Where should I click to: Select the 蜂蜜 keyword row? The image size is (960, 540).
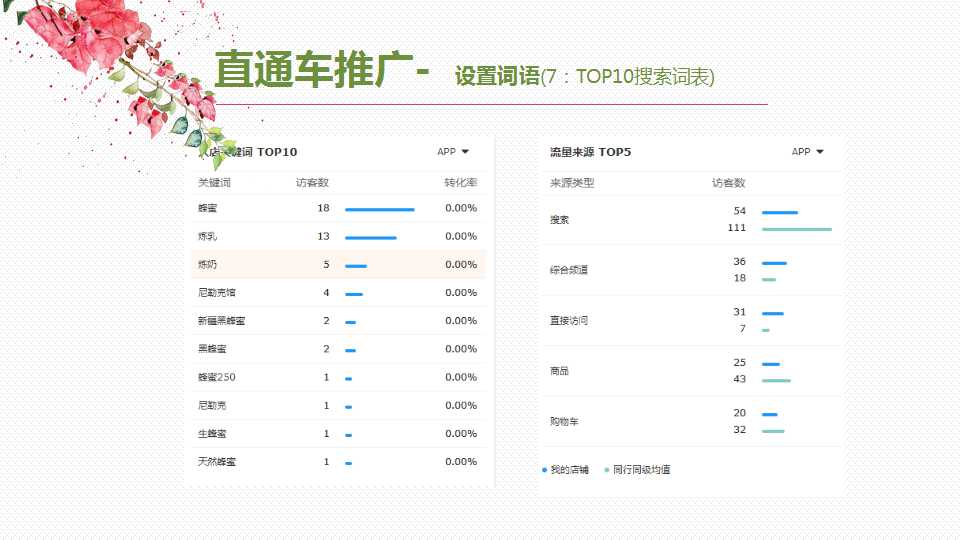coord(208,208)
